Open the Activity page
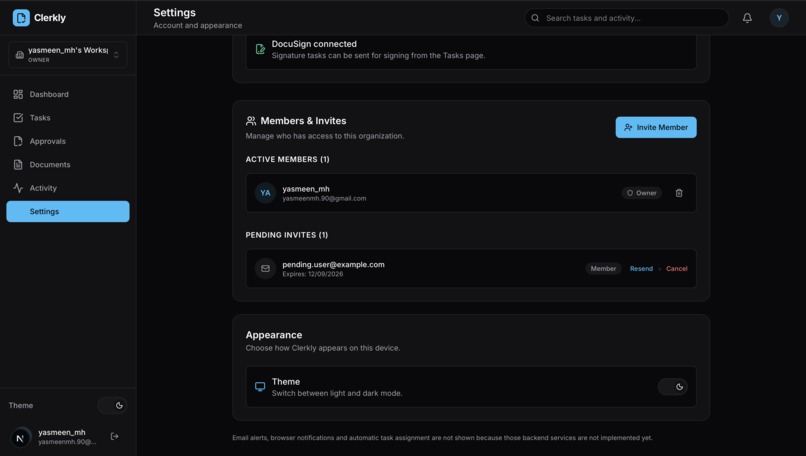806x456 pixels. [x=68, y=188]
